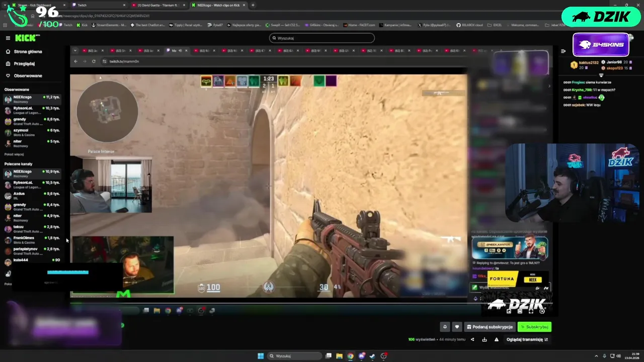The image size is (644, 362).
Task: Open FACEIT.com bookmark
Action: (359, 25)
